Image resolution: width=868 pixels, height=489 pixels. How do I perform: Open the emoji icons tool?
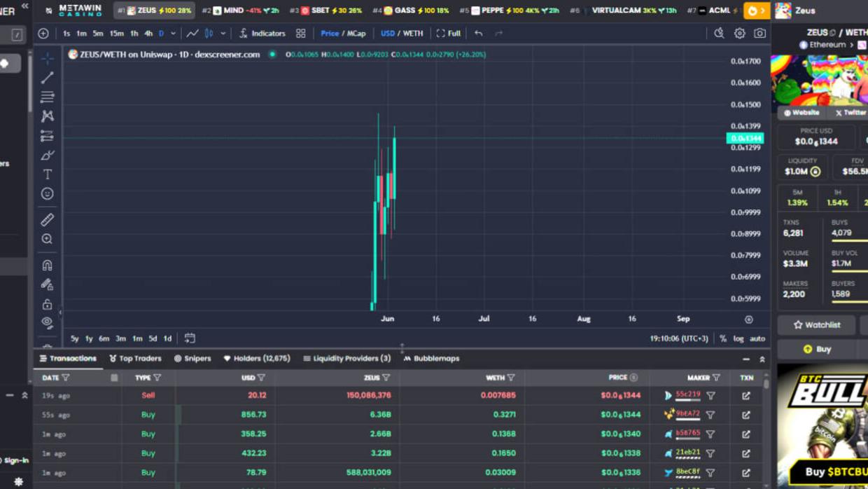(47, 193)
